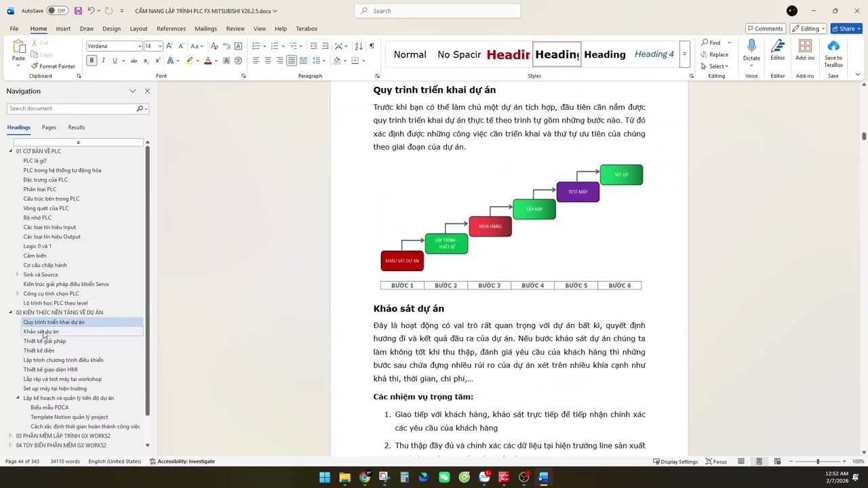Increase the paragraph indent
Image resolution: width=868 pixels, height=488 pixels.
coord(325,46)
